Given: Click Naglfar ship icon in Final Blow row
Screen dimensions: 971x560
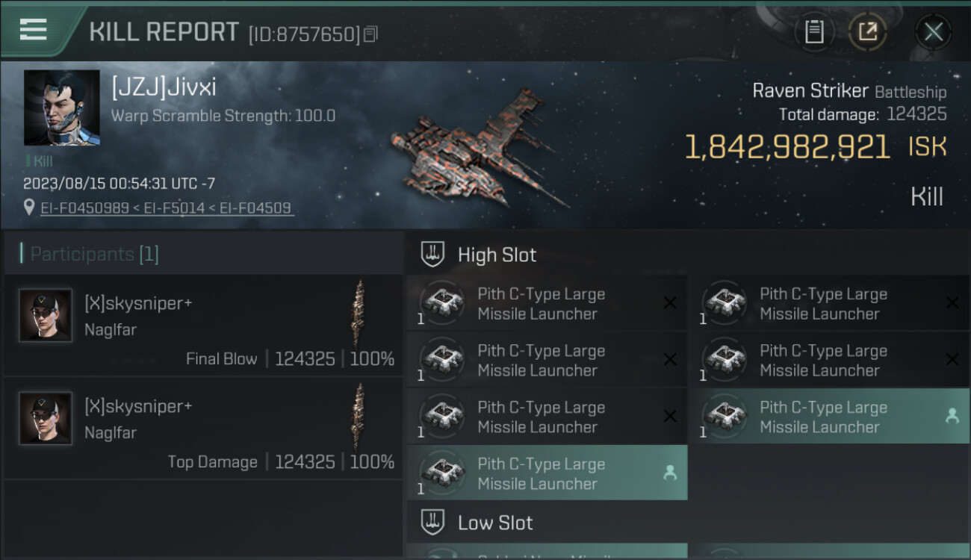Looking at the screenshot, I should [x=359, y=314].
